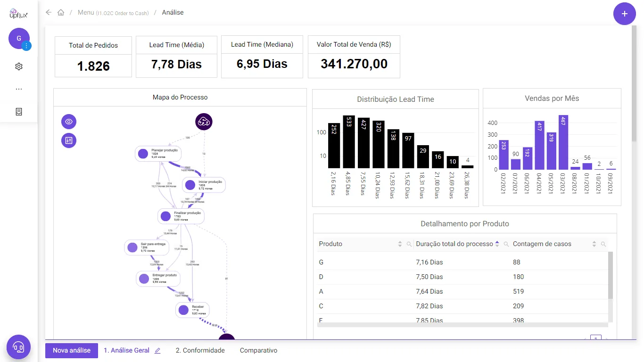Search the Produto column
Screen dimensions: 644x362
pos(409,244)
